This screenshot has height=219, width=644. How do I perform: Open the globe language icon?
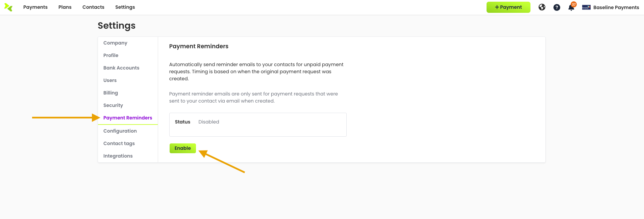542,7
